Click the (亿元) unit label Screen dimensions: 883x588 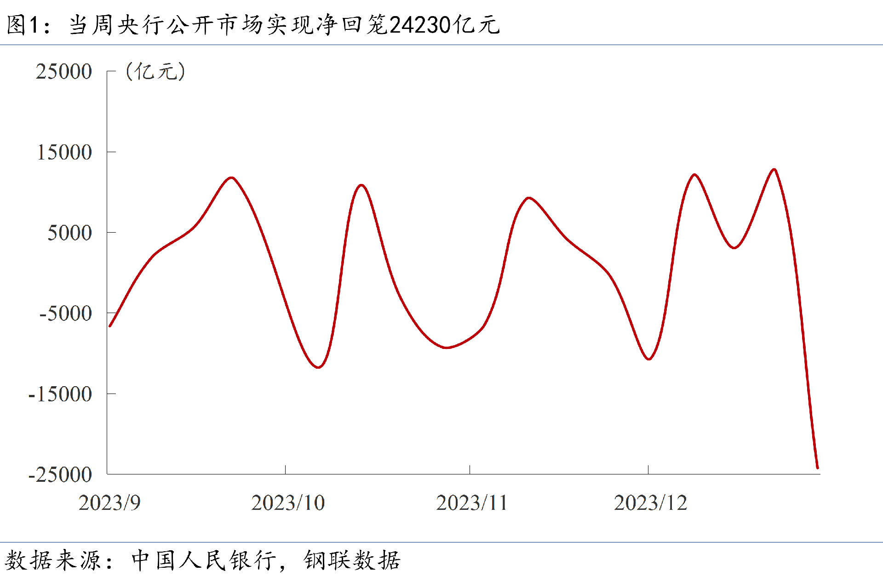pos(155,72)
